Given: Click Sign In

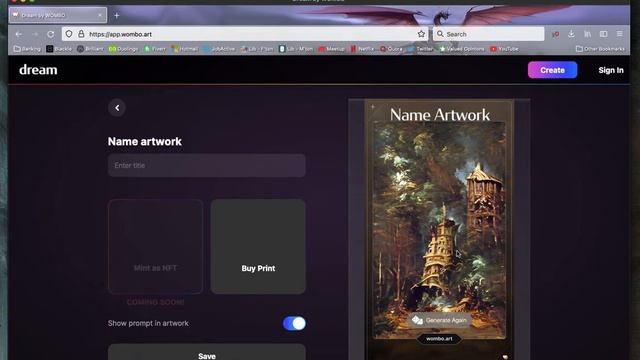Looking at the screenshot, I should coord(611,70).
